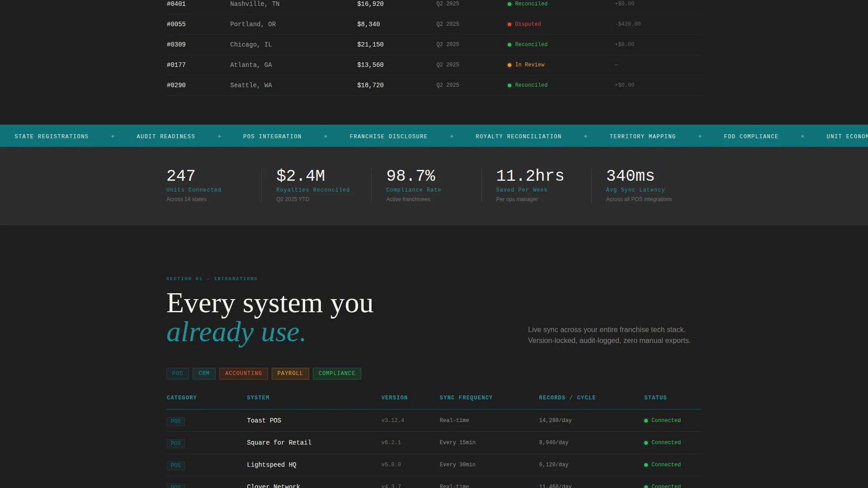Click POS badge in Lightspeed HQ row
Image resolution: width=868 pixels, height=488 pixels.
[x=175, y=465]
